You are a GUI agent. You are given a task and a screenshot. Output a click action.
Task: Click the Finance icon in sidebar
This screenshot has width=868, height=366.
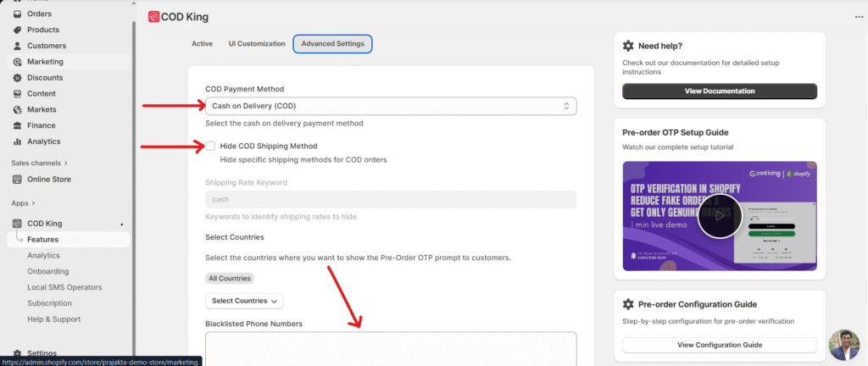coord(19,125)
